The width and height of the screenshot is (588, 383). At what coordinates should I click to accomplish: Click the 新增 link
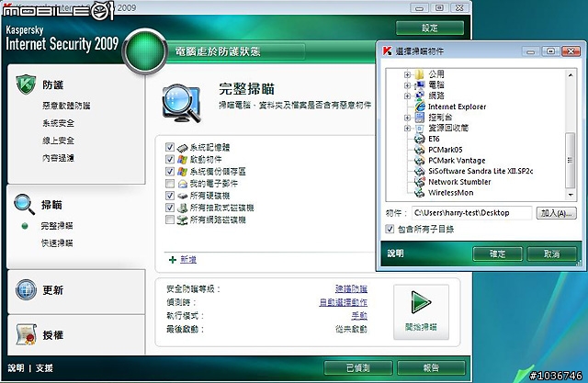tap(188, 259)
